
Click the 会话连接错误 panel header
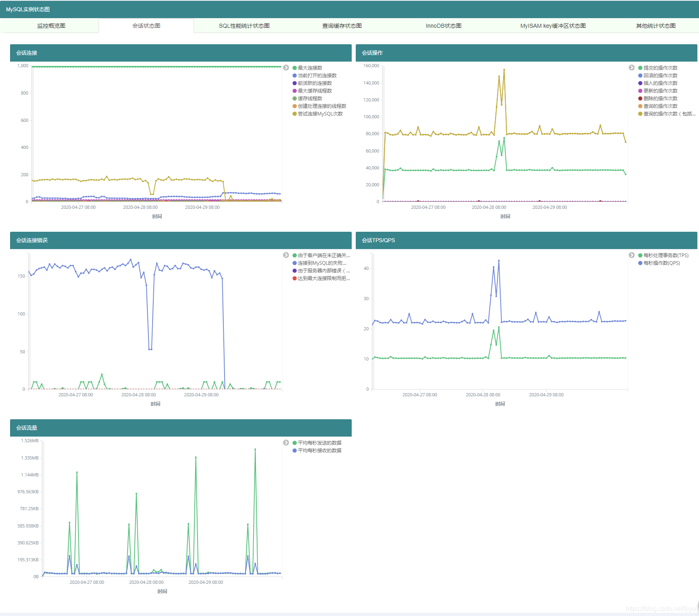(181, 240)
